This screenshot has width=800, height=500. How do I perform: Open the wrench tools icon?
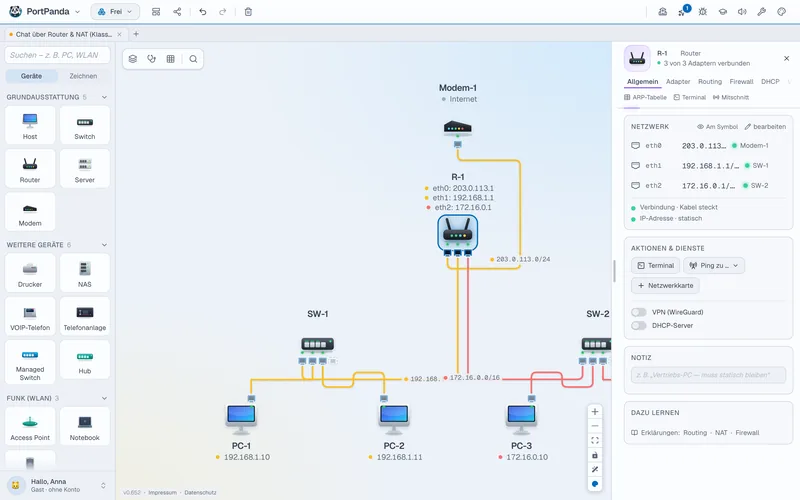point(762,12)
